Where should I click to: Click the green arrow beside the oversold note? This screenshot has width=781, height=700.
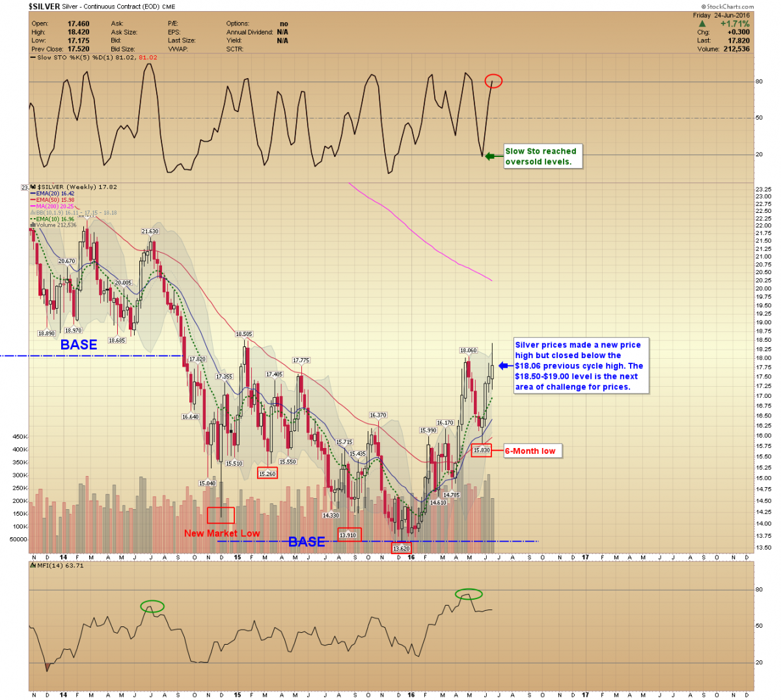pyautogui.click(x=494, y=156)
